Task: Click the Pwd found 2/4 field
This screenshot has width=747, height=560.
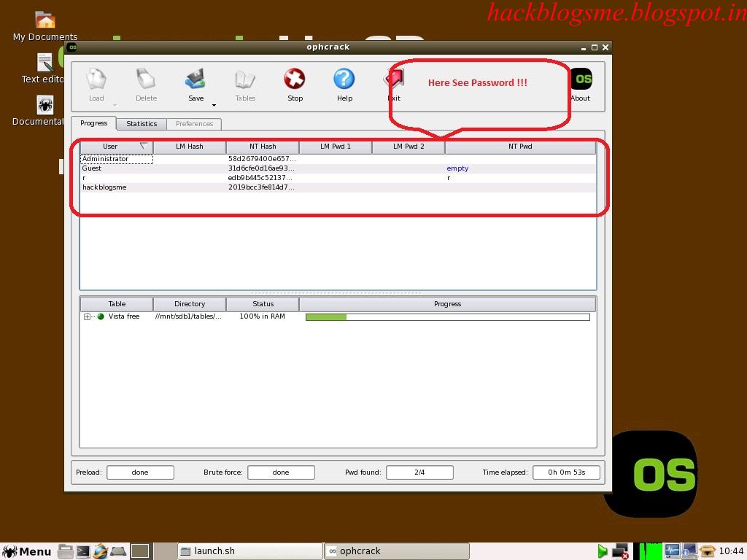Action: [419, 472]
